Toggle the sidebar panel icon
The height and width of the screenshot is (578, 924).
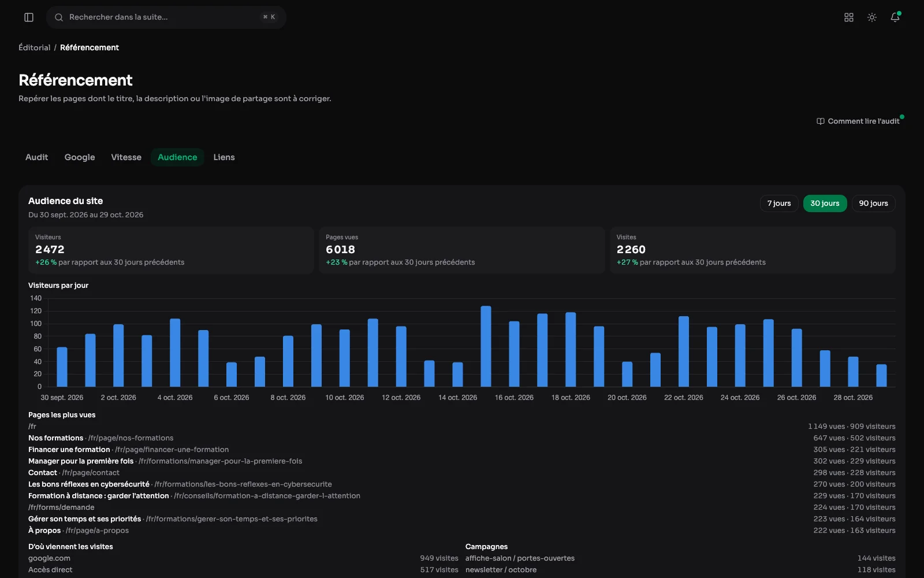[x=29, y=17]
